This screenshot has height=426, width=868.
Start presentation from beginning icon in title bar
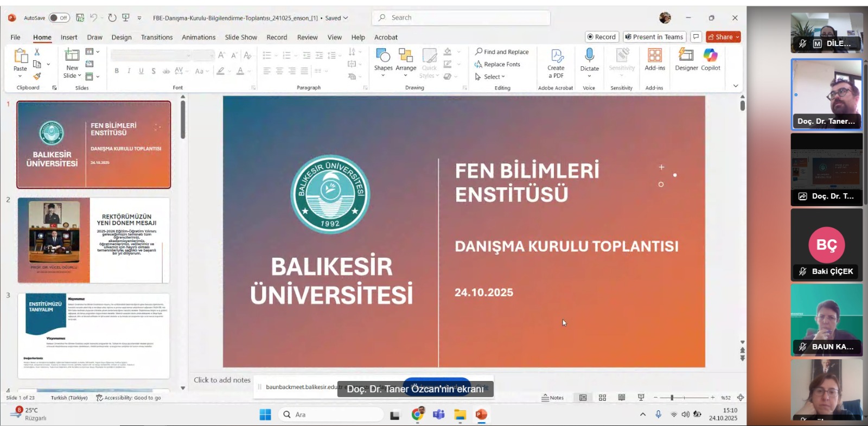pos(126,18)
